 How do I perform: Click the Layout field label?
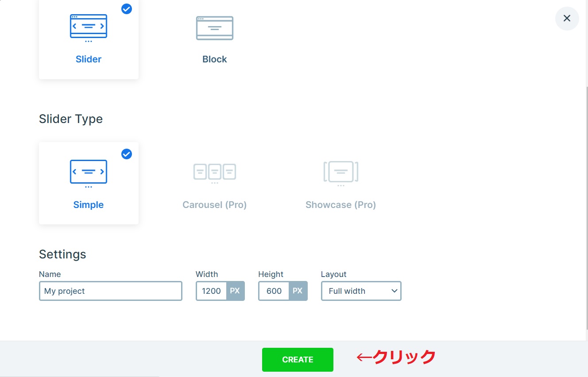[x=334, y=274]
